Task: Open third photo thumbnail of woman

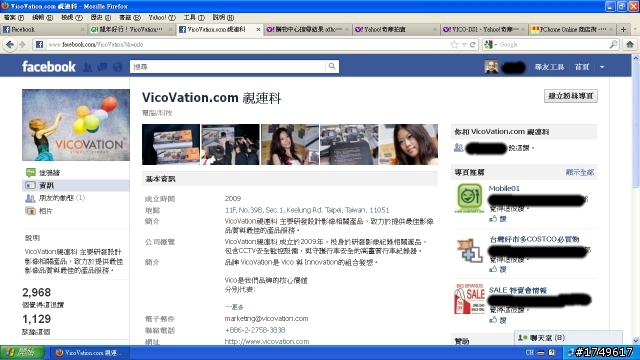Action: (x=290, y=144)
